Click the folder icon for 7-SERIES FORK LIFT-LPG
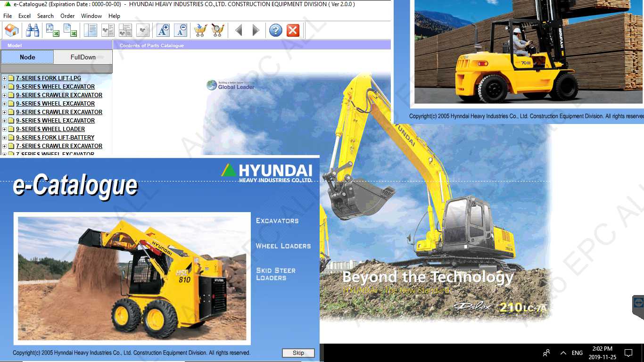 (x=11, y=78)
